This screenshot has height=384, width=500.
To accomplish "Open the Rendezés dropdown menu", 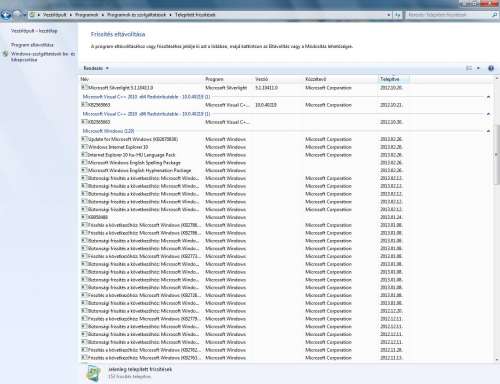I will click(x=96, y=68).
